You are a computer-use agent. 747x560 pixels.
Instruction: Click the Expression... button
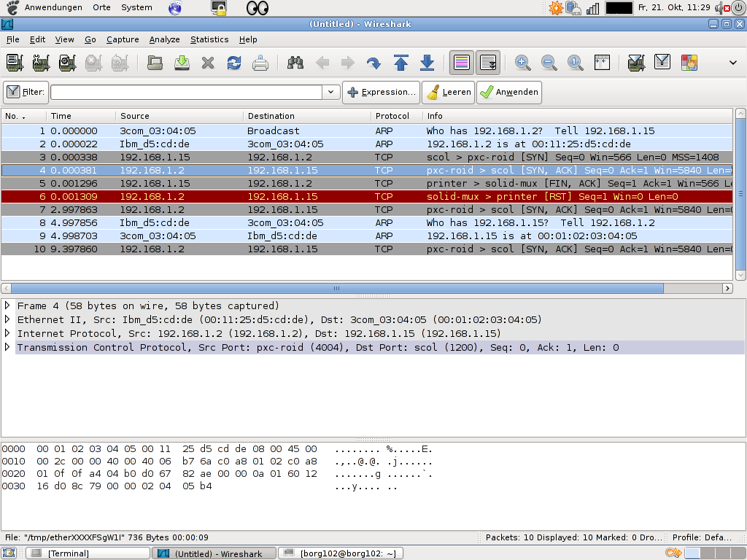tap(381, 92)
